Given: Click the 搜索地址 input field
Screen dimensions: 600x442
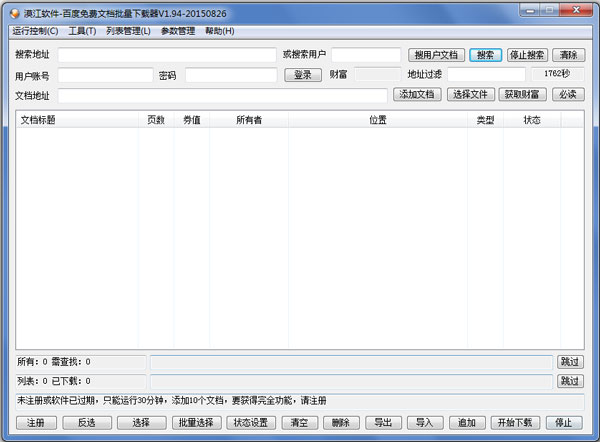Looking at the screenshot, I should (166, 55).
